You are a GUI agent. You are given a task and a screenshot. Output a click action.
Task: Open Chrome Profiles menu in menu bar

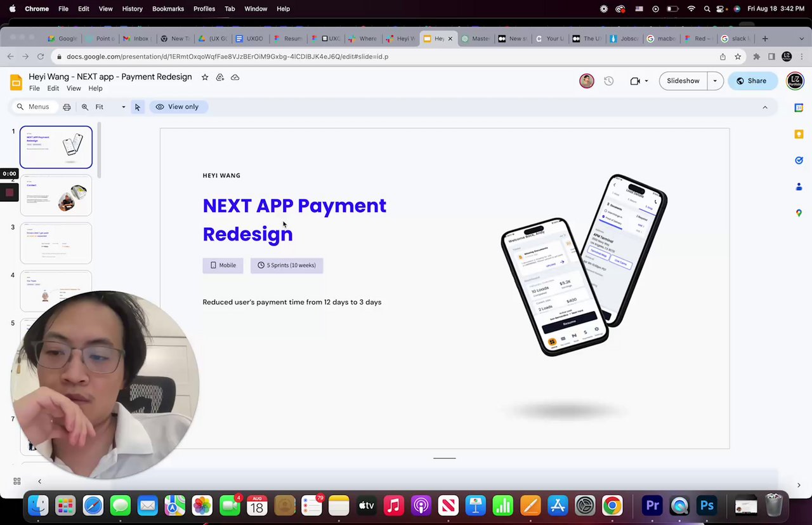pyautogui.click(x=204, y=9)
